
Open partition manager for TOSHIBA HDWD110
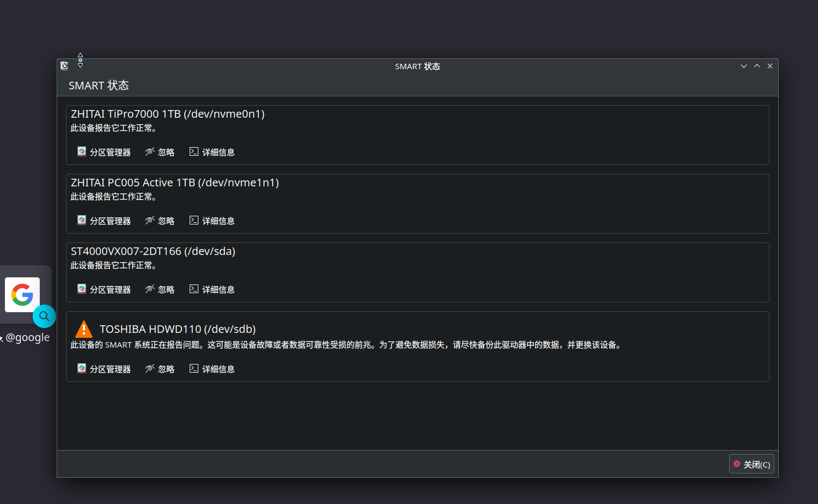pos(104,369)
